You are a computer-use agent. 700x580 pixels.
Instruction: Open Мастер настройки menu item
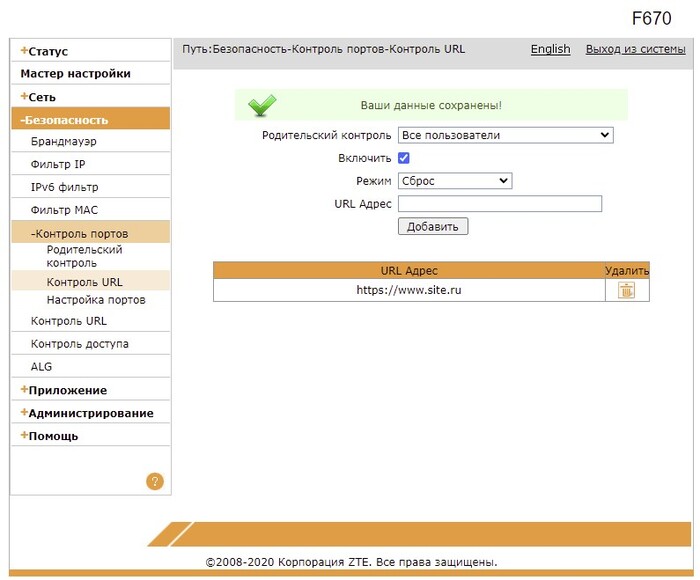point(75,74)
